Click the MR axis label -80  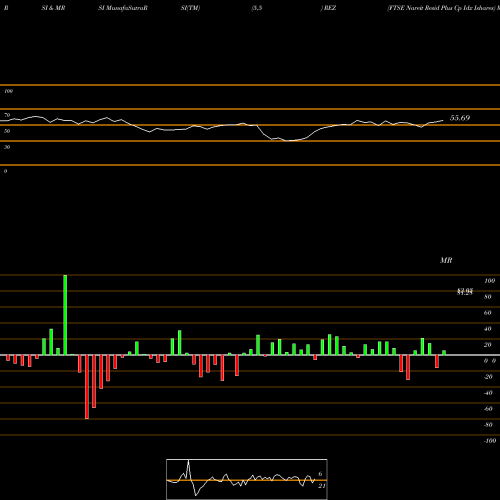tap(488, 425)
